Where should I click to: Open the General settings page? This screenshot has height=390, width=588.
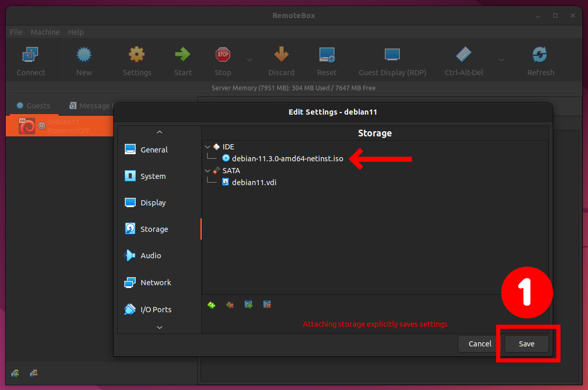tap(159, 149)
